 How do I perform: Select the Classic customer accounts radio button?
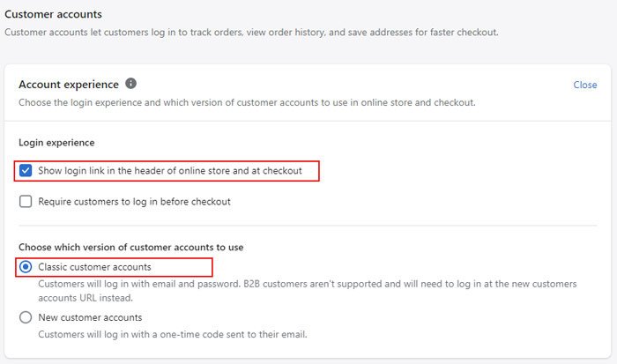[x=26, y=266]
